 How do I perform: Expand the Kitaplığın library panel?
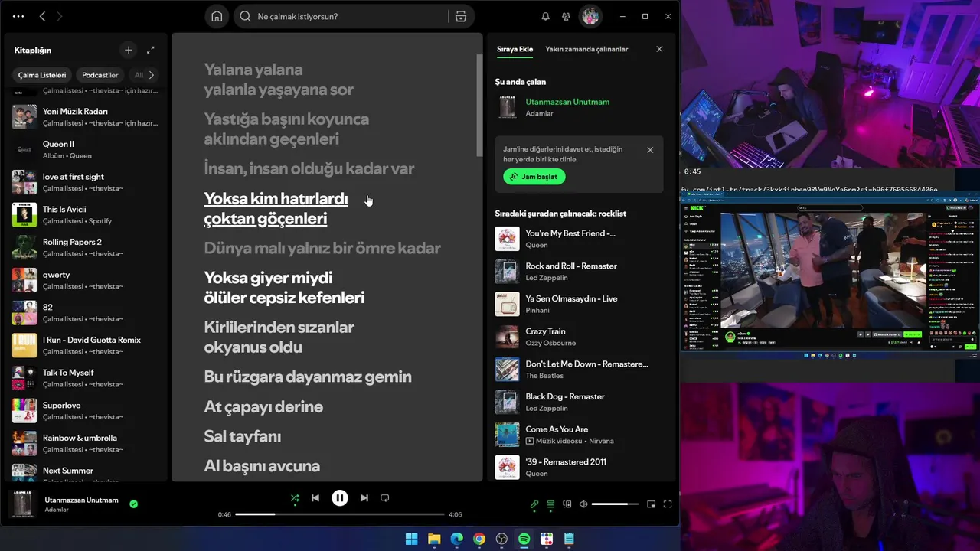coord(150,50)
